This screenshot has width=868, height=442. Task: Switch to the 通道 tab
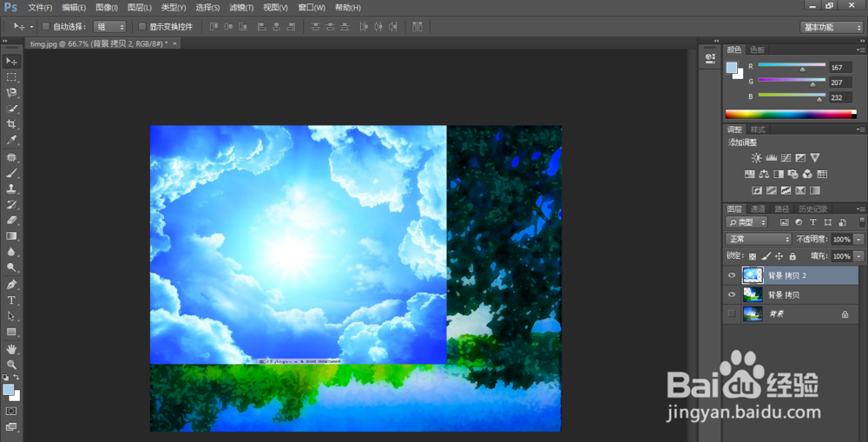[757, 208]
